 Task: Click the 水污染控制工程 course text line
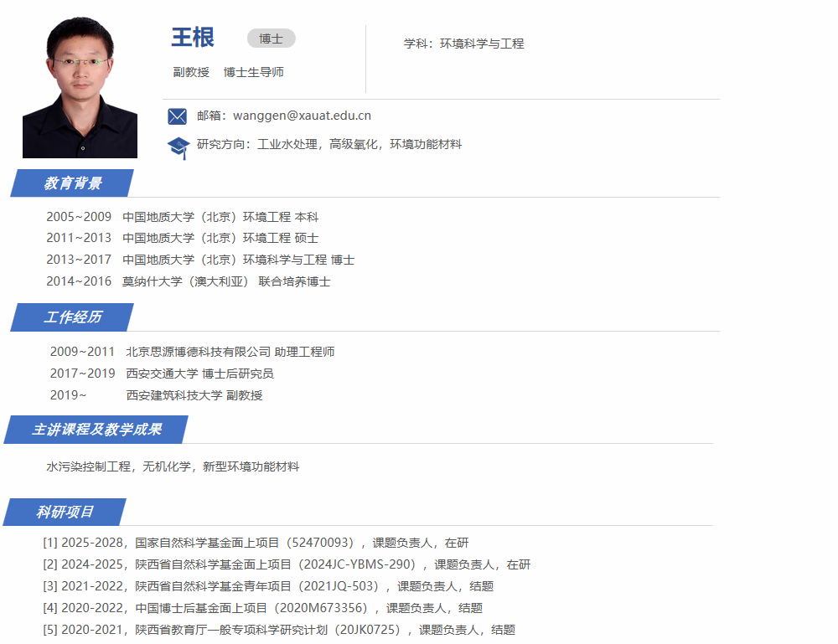173,466
